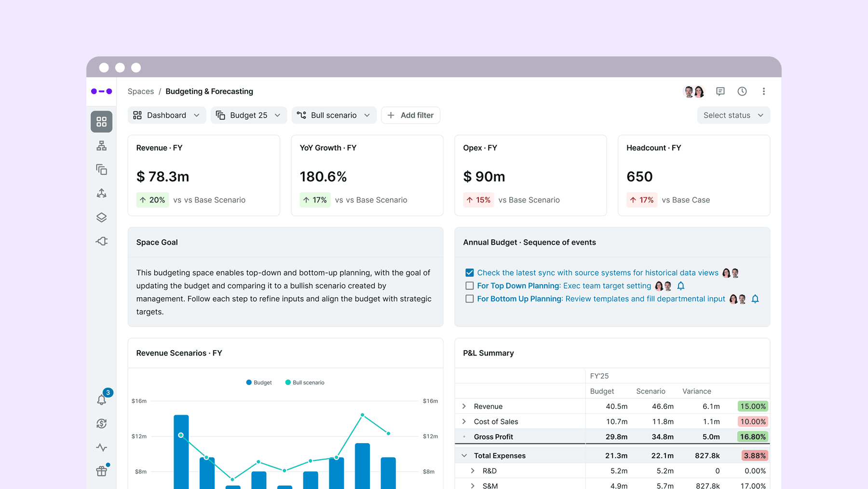Click bell reminder on Top Down Planning task
The image size is (868, 489).
click(681, 286)
